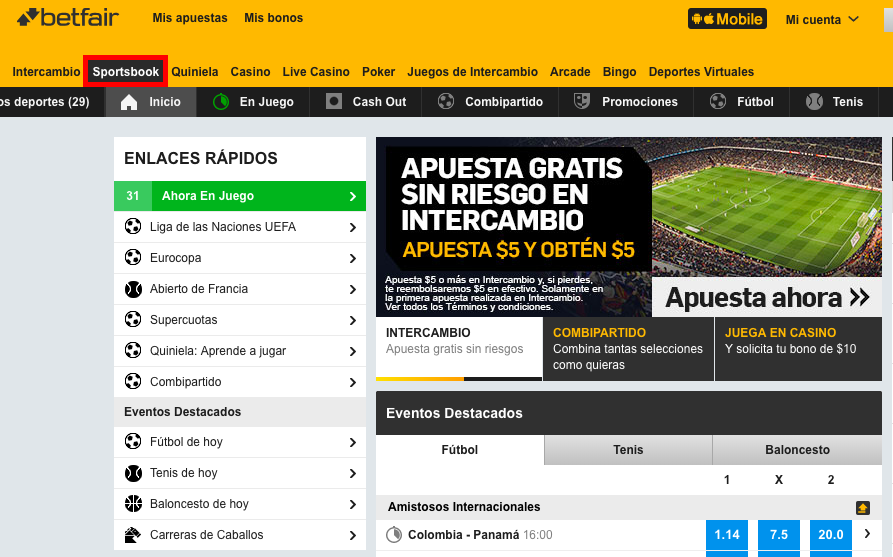Click the clock icon beside Colombia - Panamá
The width and height of the screenshot is (893, 557).
(x=394, y=535)
